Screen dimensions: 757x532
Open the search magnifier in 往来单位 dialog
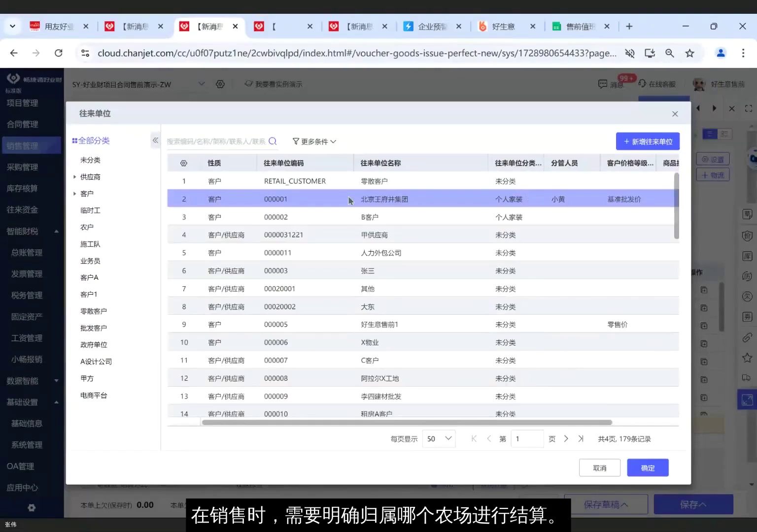coord(273,141)
